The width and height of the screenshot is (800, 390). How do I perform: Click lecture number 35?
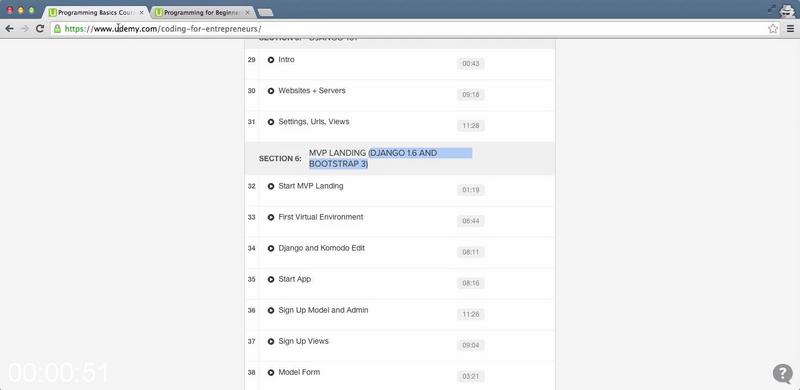252,279
